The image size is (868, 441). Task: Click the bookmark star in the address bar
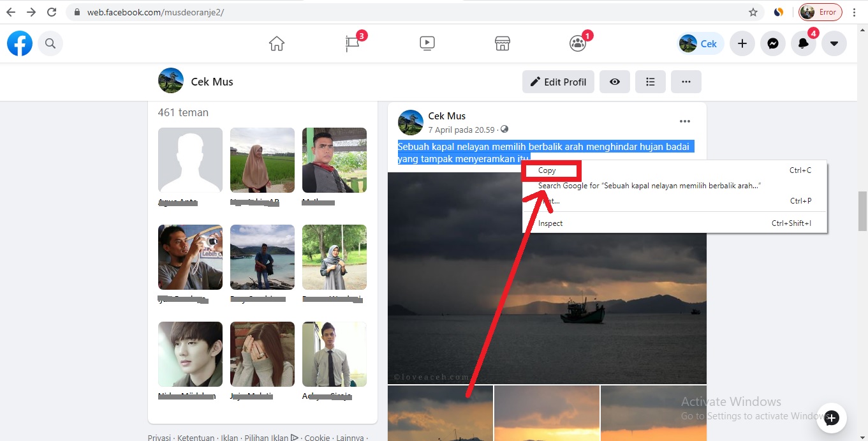[753, 11]
